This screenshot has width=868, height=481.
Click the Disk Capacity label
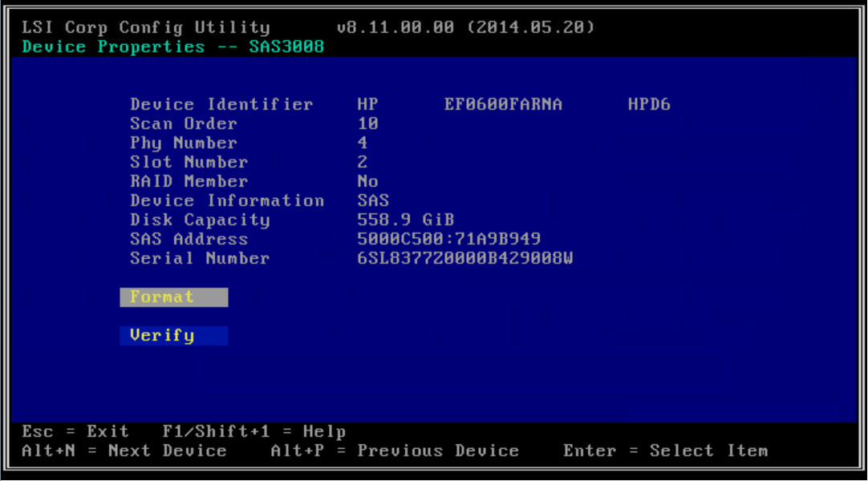point(200,220)
